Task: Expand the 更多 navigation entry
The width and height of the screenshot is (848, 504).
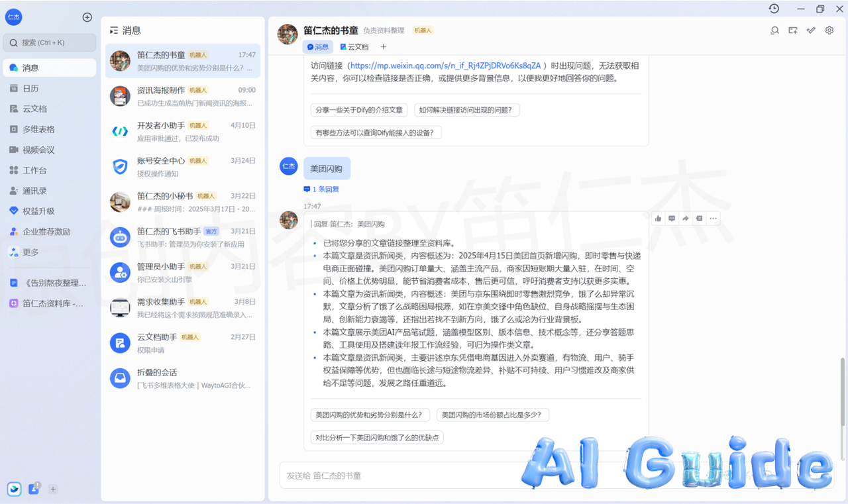Action: click(x=50, y=252)
